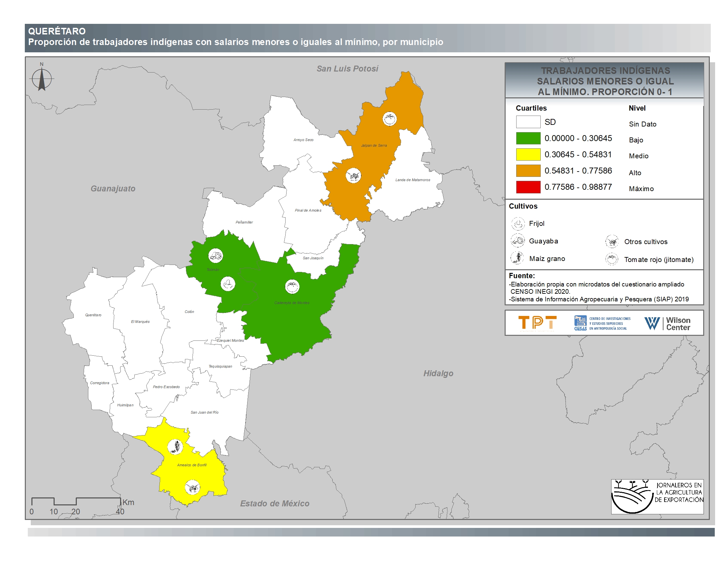This screenshot has height=563, width=728.
Task: Select the red Máximo color swatch
Action: 528,187
